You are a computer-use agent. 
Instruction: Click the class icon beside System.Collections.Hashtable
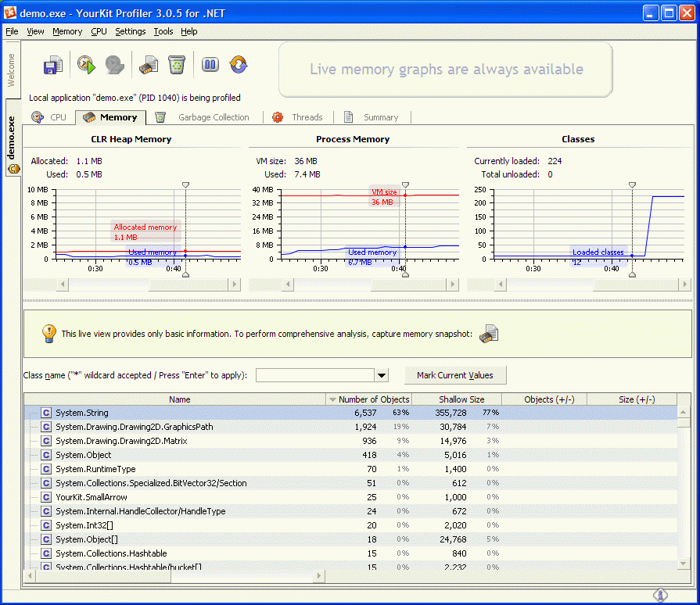(x=46, y=553)
